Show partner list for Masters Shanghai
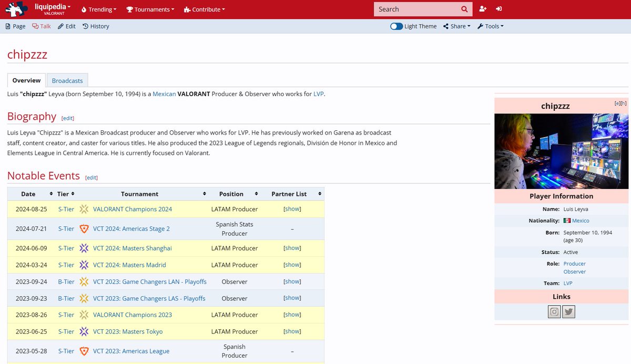The height and width of the screenshot is (364, 631). [x=292, y=247]
